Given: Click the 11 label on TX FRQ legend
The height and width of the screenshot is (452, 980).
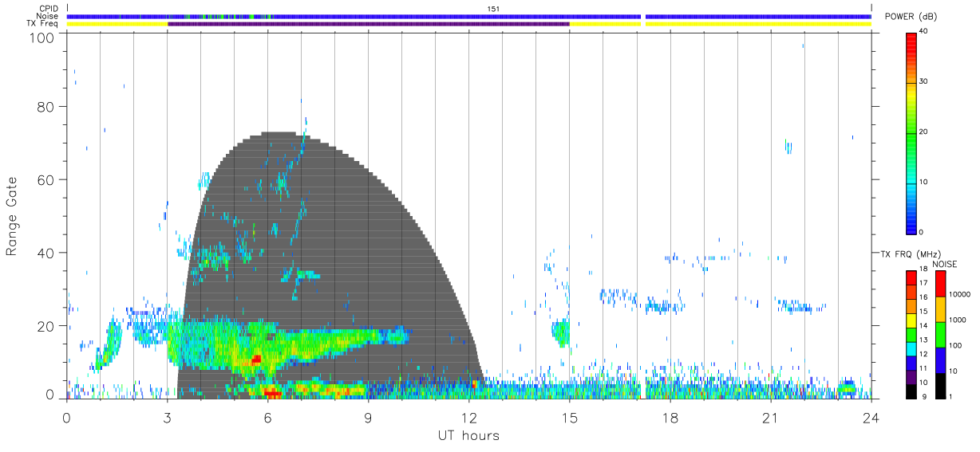Looking at the screenshot, I should tap(923, 367).
